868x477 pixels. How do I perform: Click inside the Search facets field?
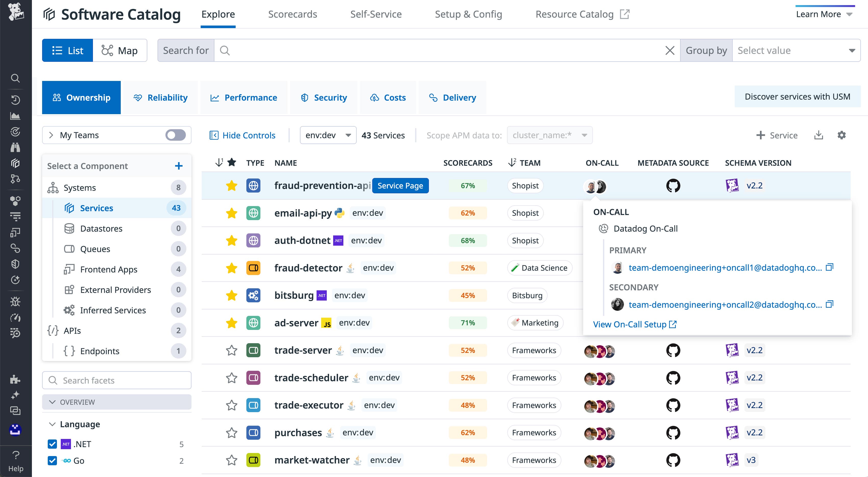coord(116,380)
